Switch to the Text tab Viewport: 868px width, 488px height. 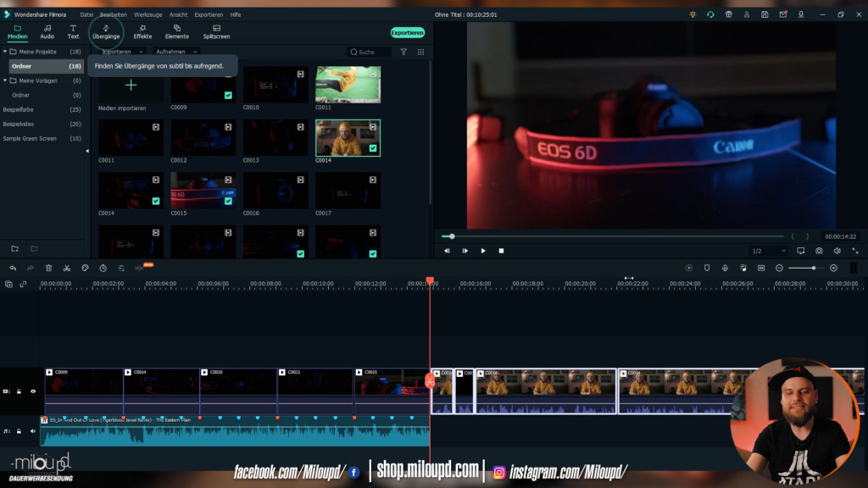point(73,32)
